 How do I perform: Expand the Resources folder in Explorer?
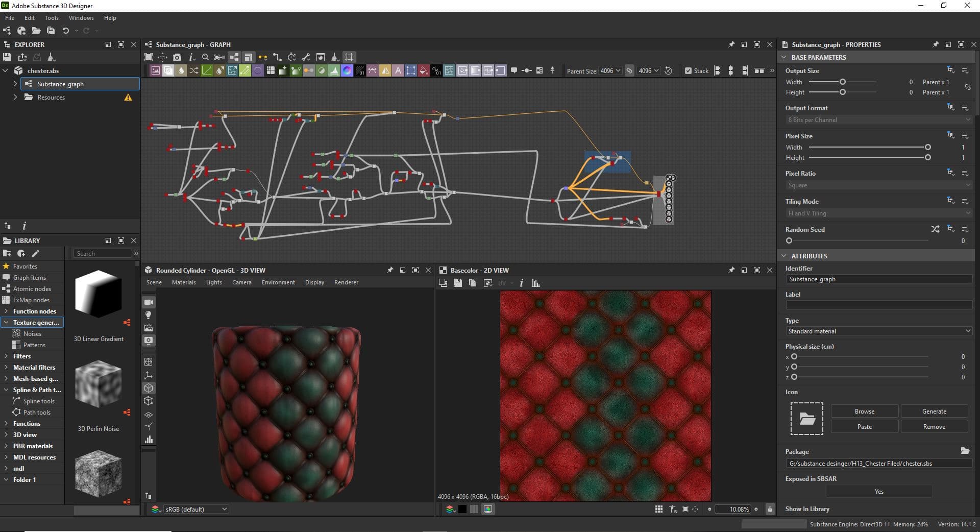15,97
